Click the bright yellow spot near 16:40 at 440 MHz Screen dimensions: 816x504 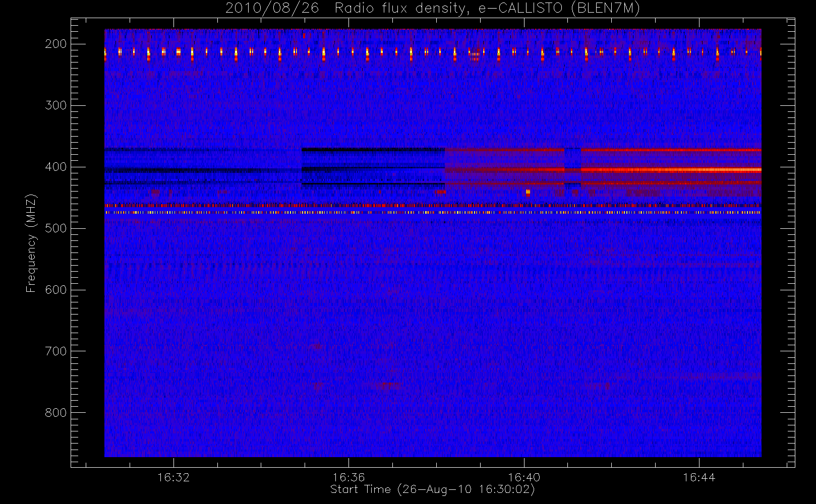528,192
